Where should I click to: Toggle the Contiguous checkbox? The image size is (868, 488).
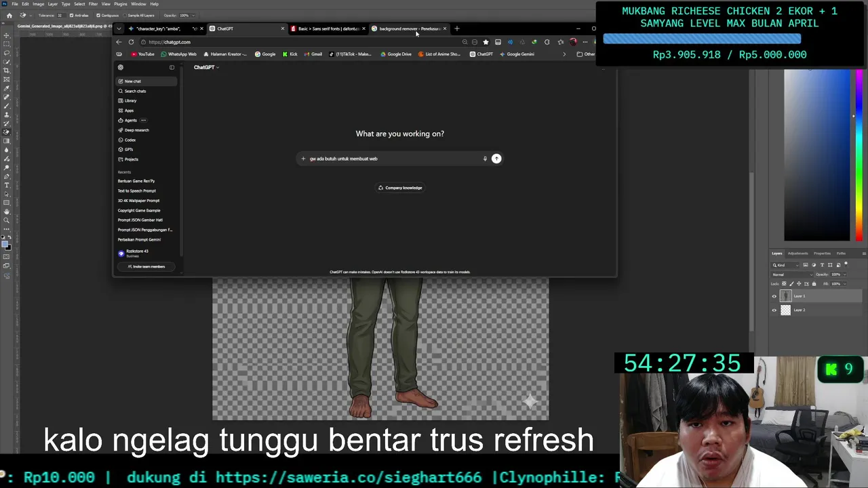click(x=98, y=15)
